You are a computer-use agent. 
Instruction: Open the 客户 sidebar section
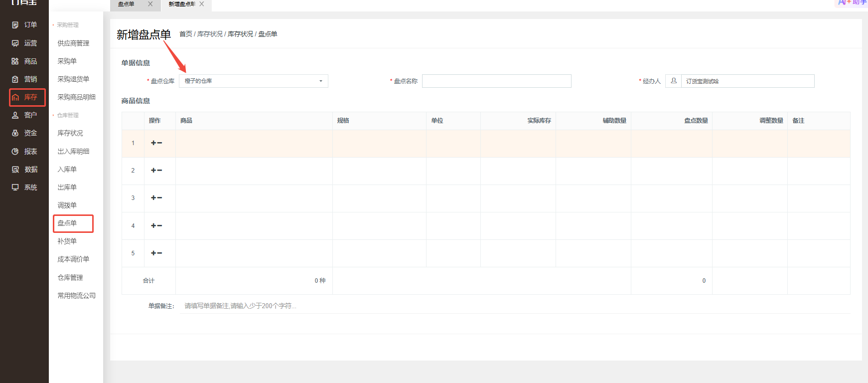(24, 115)
